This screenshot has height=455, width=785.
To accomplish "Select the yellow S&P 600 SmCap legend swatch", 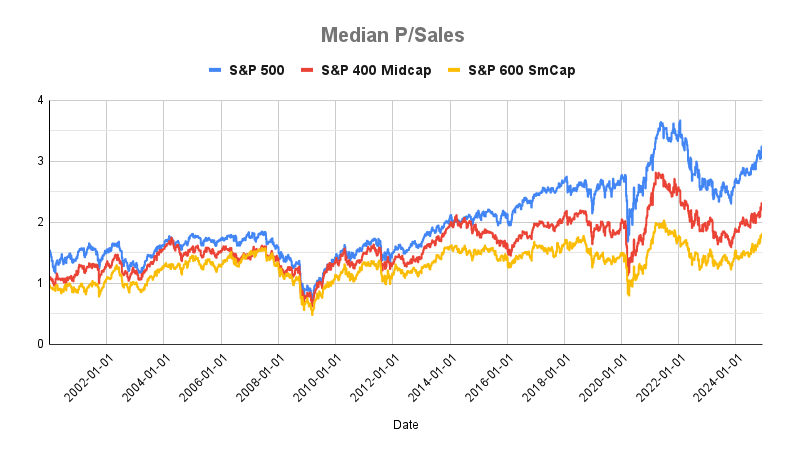I will coord(451,70).
